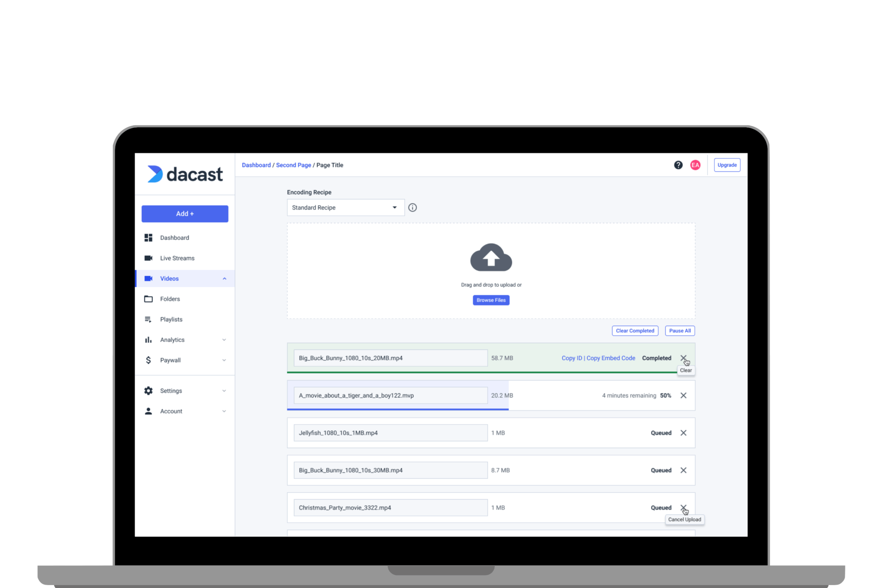Open the Standard Recipe dropdown

[x=345, y=207]
